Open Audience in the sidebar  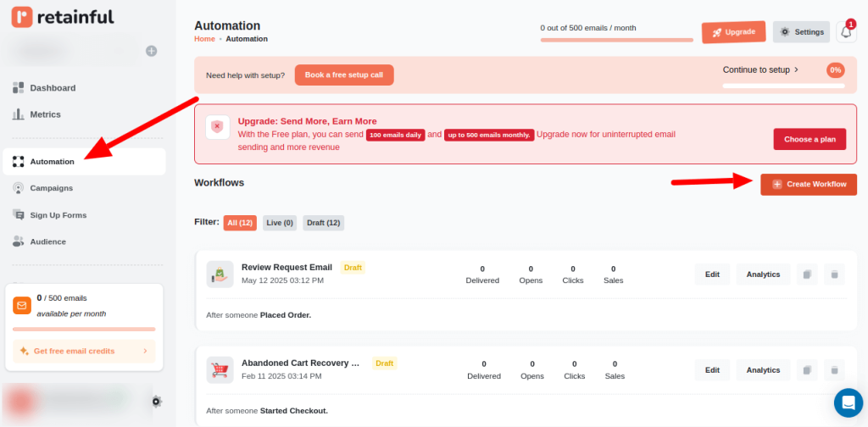(x=47, y=241)
